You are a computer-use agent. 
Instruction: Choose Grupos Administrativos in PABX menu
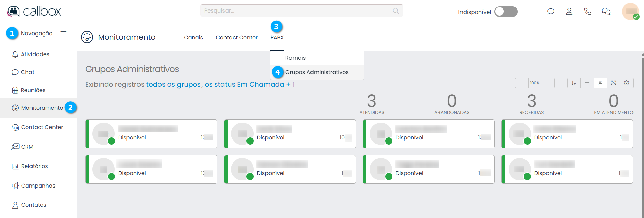coord(317,72)
